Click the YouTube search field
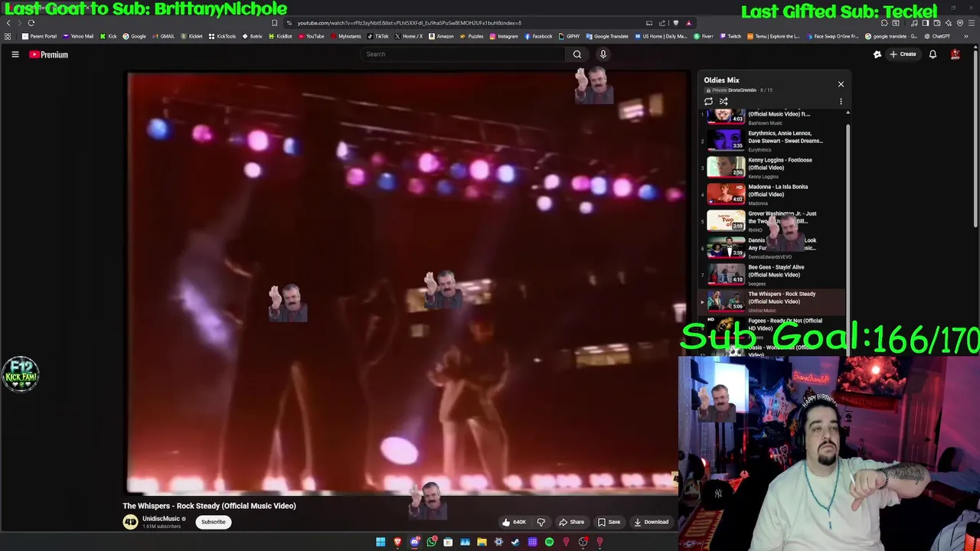Viewport: 980px width, 551px height. click(463, 54)
